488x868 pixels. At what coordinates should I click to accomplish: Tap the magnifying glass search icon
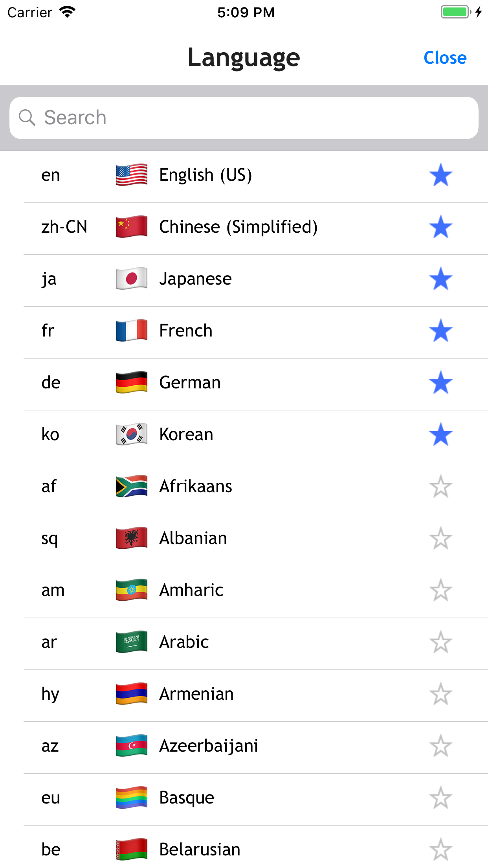coord(27,118)
